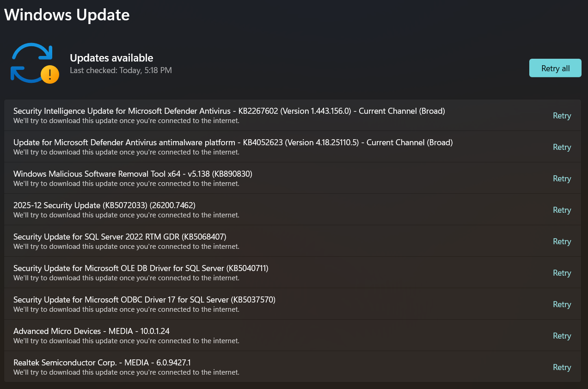Screen dimensions: 588x389
Task: Select the 2025-12 Security Update row title
Action: pyautogui.click(x=104, y=205)
